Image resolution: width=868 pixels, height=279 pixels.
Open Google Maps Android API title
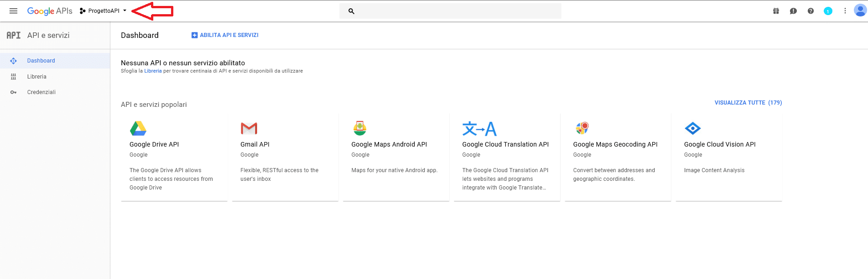(389, 144)
